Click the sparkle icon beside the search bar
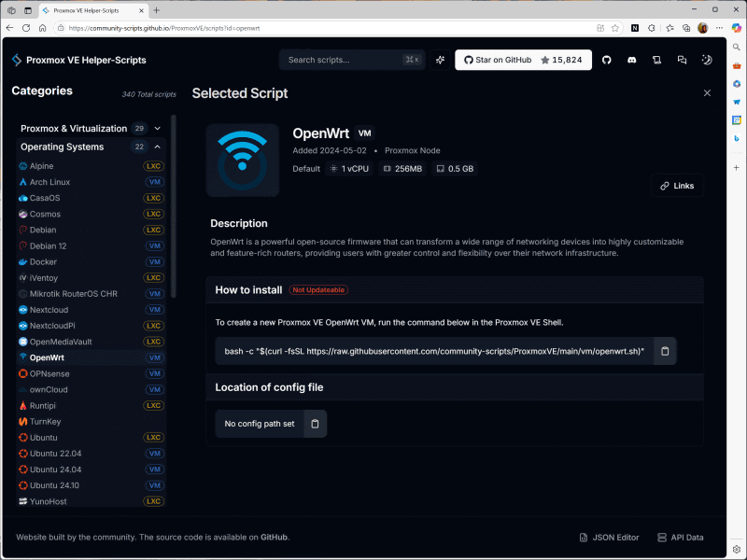The width and height of the screenshot is (747, 560). [x=440, y=60]
